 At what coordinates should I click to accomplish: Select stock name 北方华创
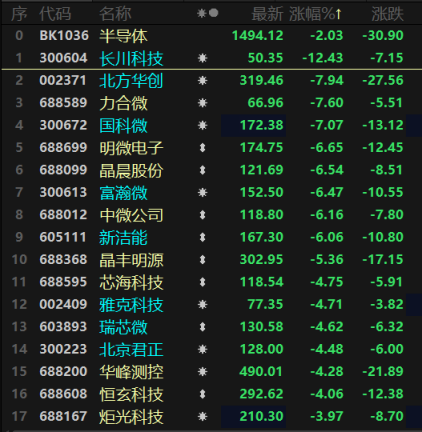click(x=131, y=81)
